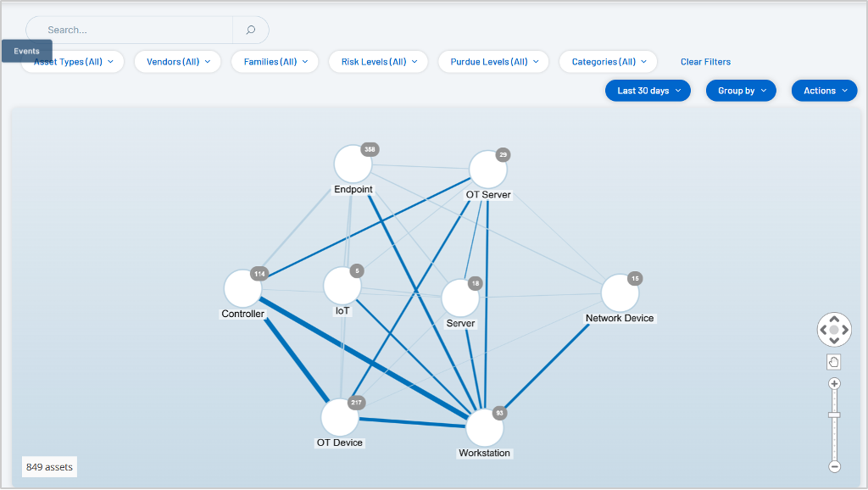
Task: Select the Network Device node circle
Action: tap(620, 292)
